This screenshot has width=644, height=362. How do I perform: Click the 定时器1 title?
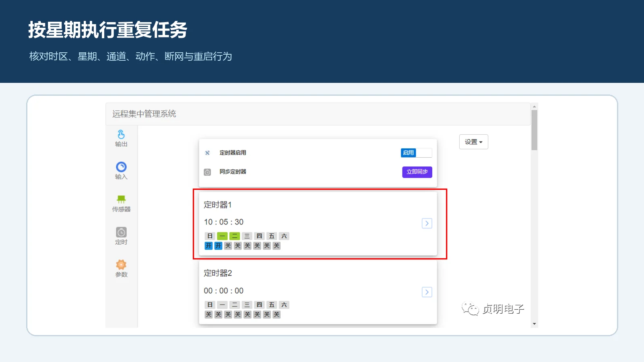pyautogui.click(x=218, y=205)
